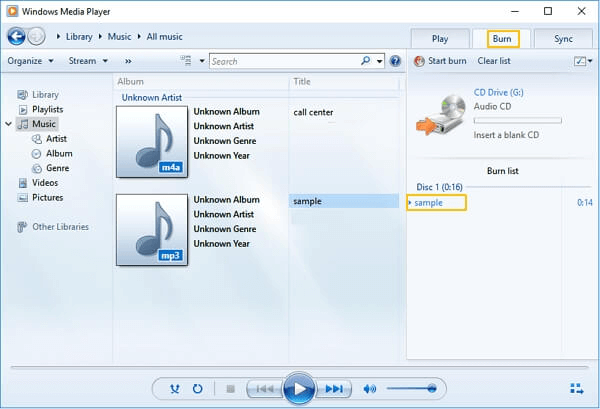The width and height of the screenshot is (600, 409).
Task: Expand the Library breadcrumb arrow
Action: point(59,37)
